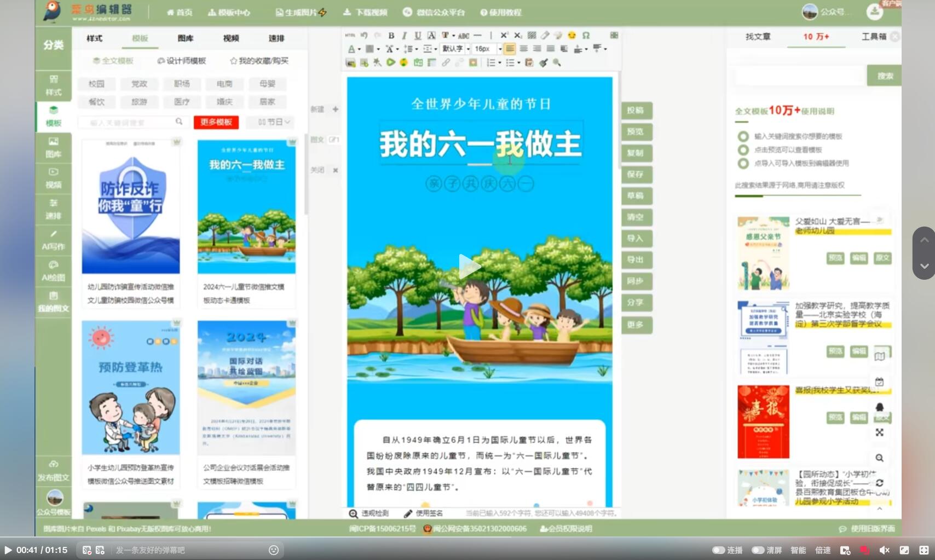
Task: Apply bold formatting in editor toolbar
Action: (391, 36)
